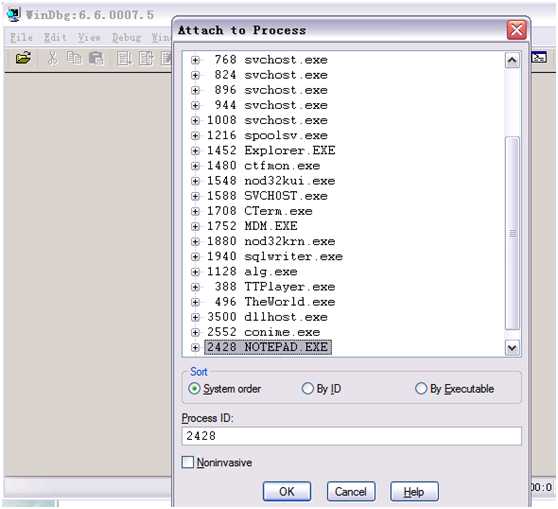
Task: Expand the 1708 CTerm.exe entry
Action: [x=195, y=211]
